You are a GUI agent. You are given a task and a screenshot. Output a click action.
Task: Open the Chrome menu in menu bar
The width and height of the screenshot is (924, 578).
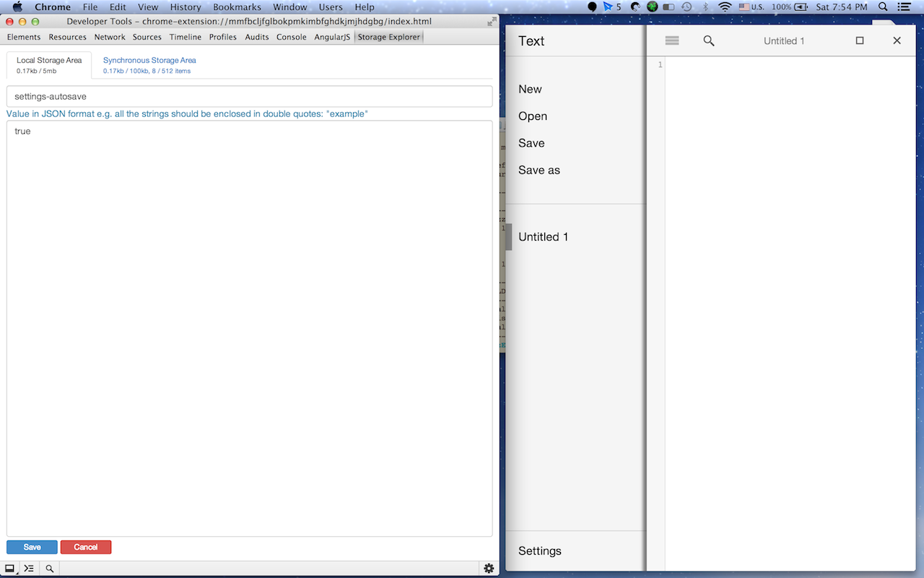tap(53, 7)
